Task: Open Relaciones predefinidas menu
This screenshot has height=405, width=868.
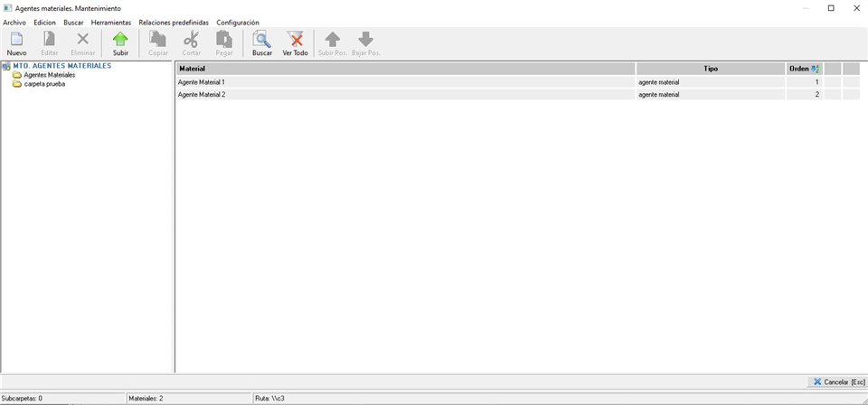Action: point(174,23)
